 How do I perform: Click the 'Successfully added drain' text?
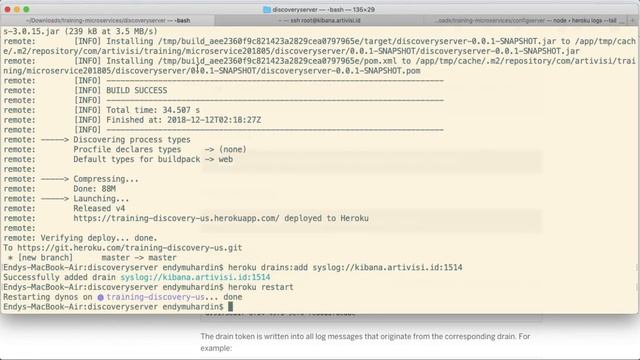60,278
